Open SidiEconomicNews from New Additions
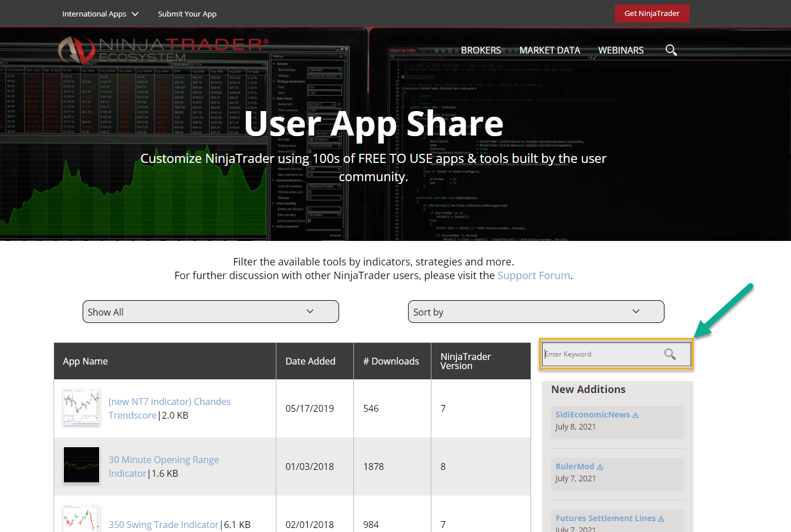This screenshot has width=791, height=532. click(x=593, y=415)
